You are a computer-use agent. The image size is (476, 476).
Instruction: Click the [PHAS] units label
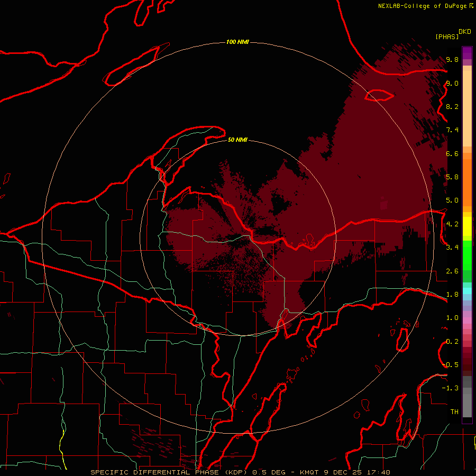click(447, 36)
